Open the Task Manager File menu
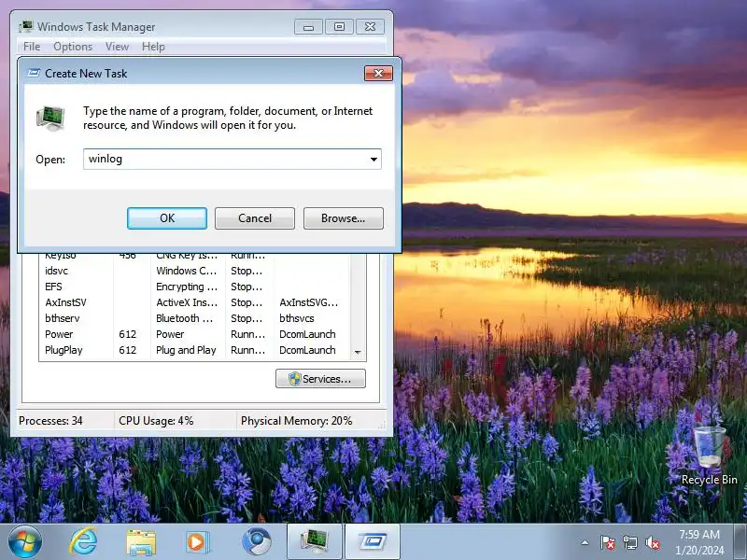 point(32,47)
